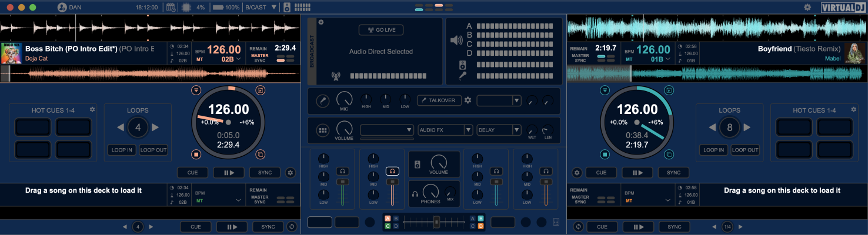Screen dimensions: 868x235
Task: Open the right deck gear beside CUE button
Action: tap(577, 173)
